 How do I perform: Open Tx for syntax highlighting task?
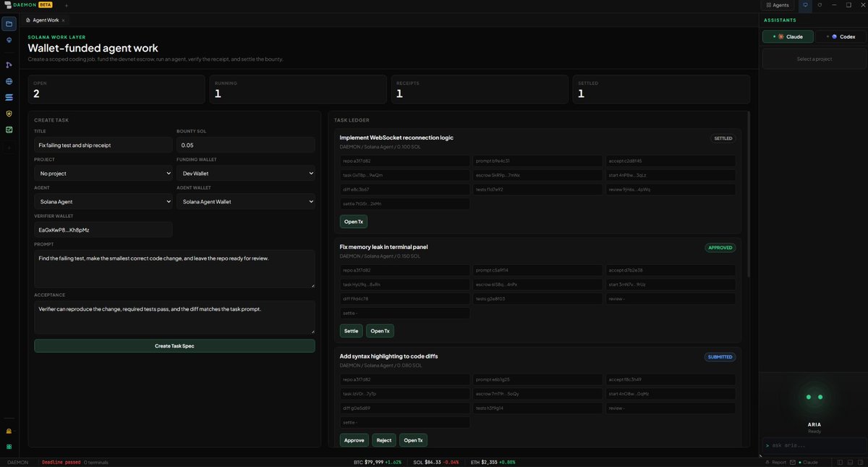click(413, 440)
